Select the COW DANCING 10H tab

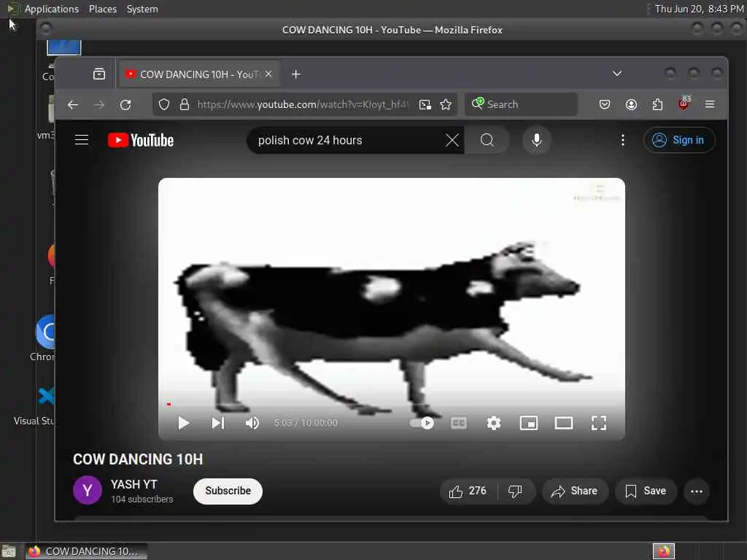199,74
